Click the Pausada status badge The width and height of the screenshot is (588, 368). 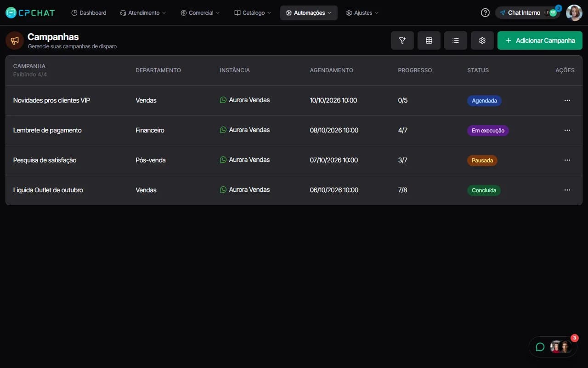[482, 161]
